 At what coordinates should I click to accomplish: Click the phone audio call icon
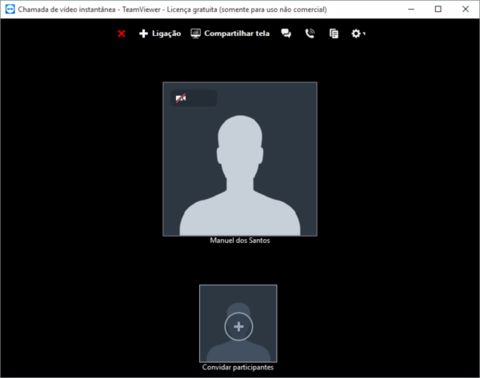310,34
